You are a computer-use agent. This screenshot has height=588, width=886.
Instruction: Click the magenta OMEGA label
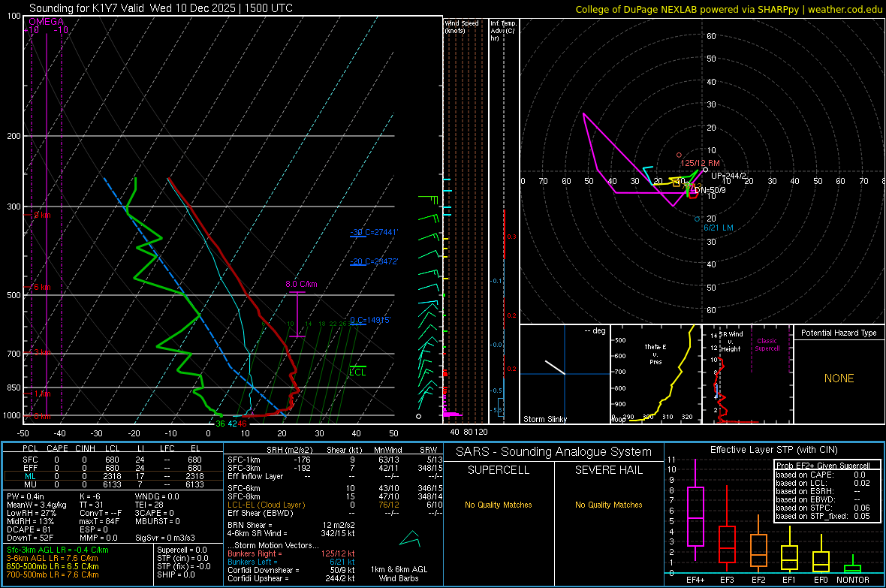coord(46,22)
